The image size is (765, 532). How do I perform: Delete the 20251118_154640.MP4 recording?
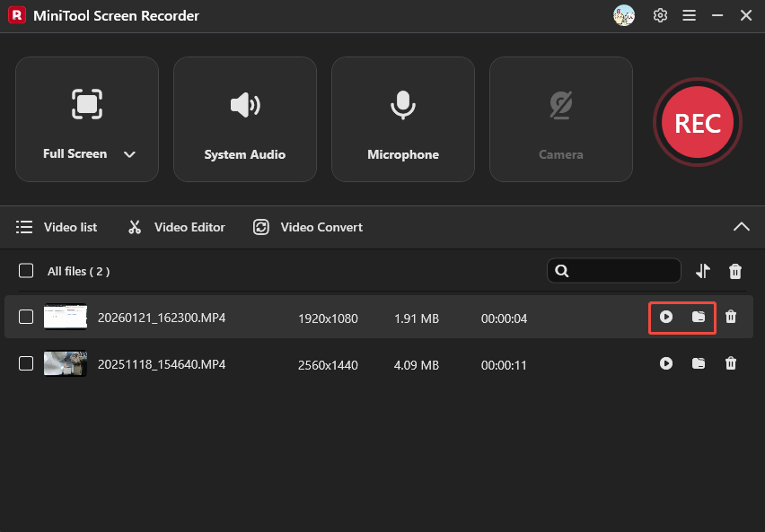[x=731, y=363]
